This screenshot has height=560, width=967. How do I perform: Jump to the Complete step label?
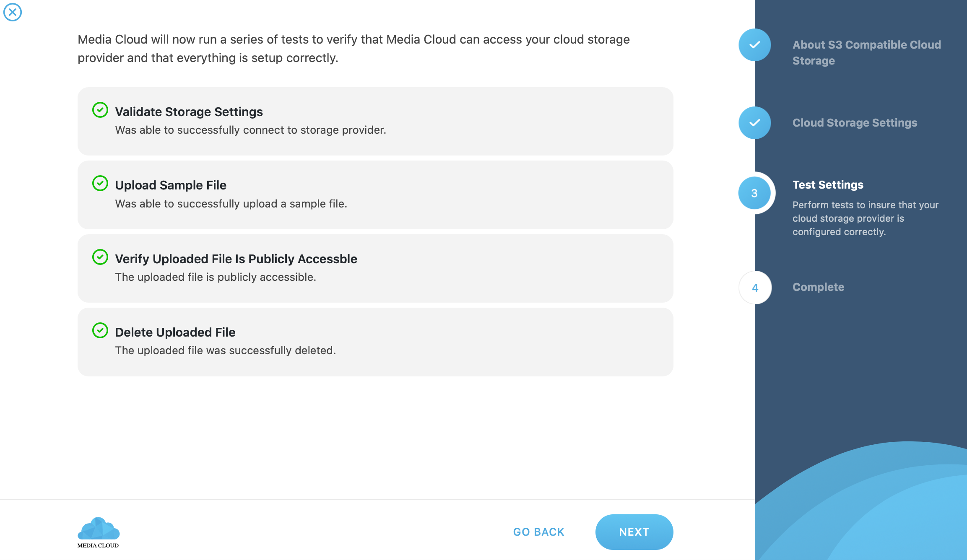pyautogui.click(x=818, y=287)
